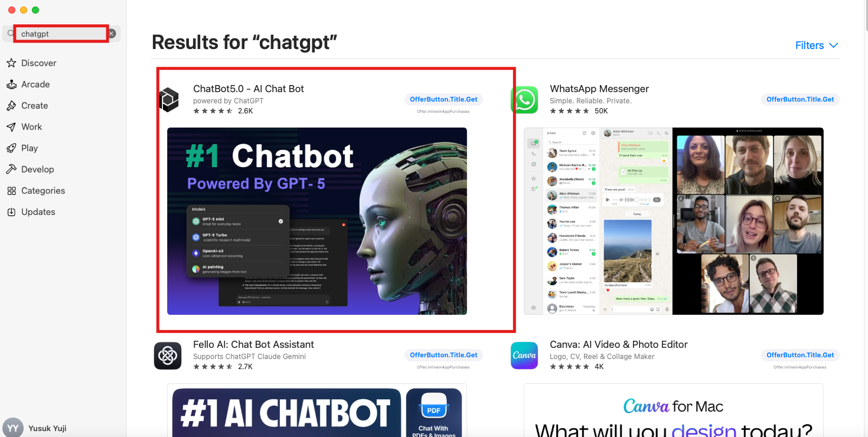The width and height of the screenshot is (868, 437).
Task: Open the Arcade section
Action: coord(35,84)
